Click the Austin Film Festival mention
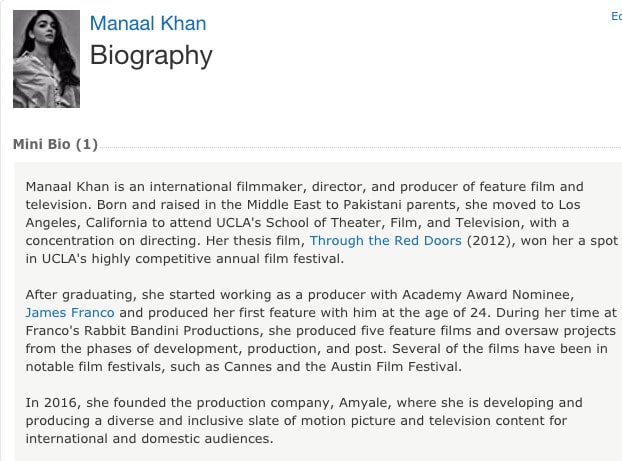622x461 pixels. 396,367
